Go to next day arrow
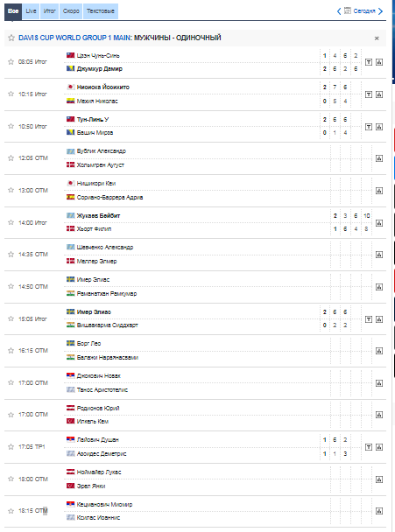The height and width of the screenshot is (532, 395). point(380,11)
